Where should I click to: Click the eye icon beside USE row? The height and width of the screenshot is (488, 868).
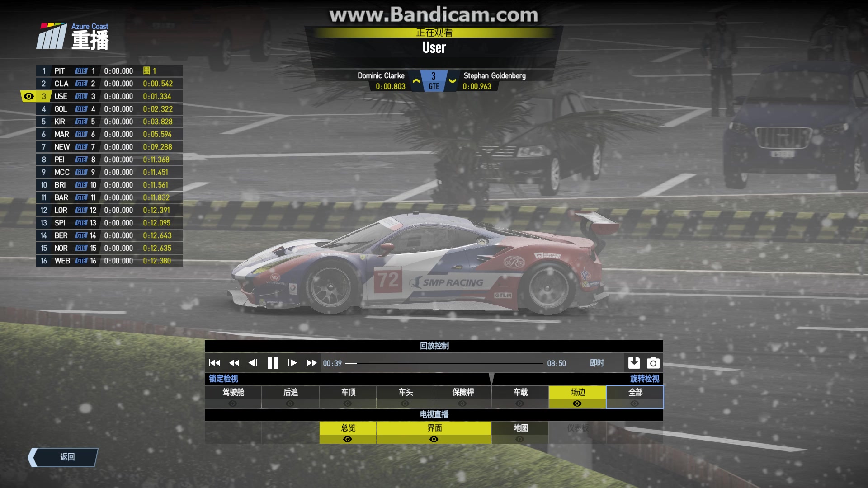(x=28, y=96)
